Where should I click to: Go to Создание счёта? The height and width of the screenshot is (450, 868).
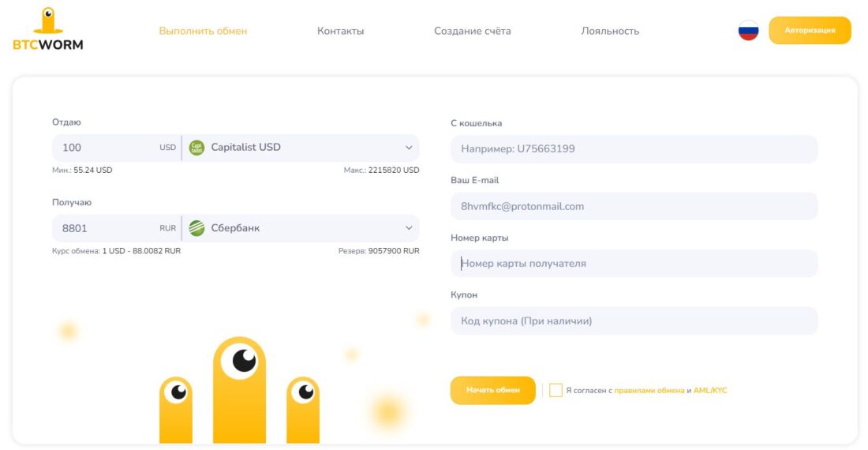[x=472, y=31]
